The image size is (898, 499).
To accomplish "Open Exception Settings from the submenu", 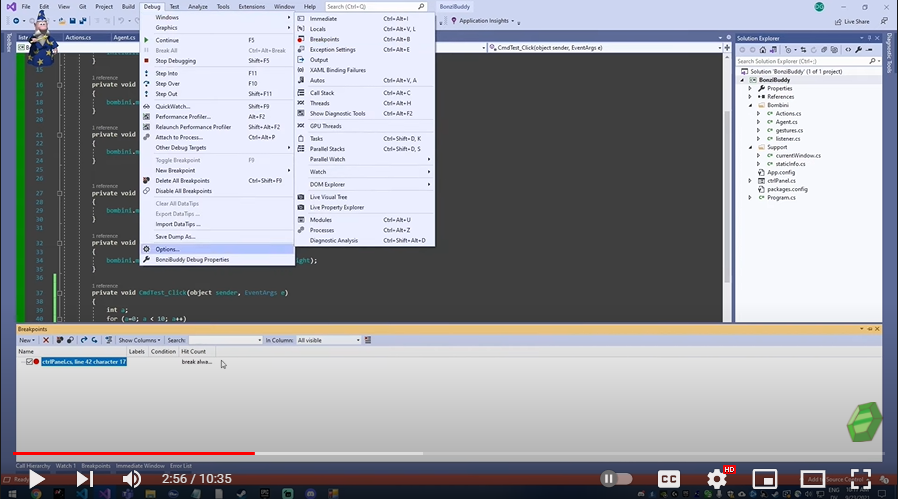I will pos(333,49).
